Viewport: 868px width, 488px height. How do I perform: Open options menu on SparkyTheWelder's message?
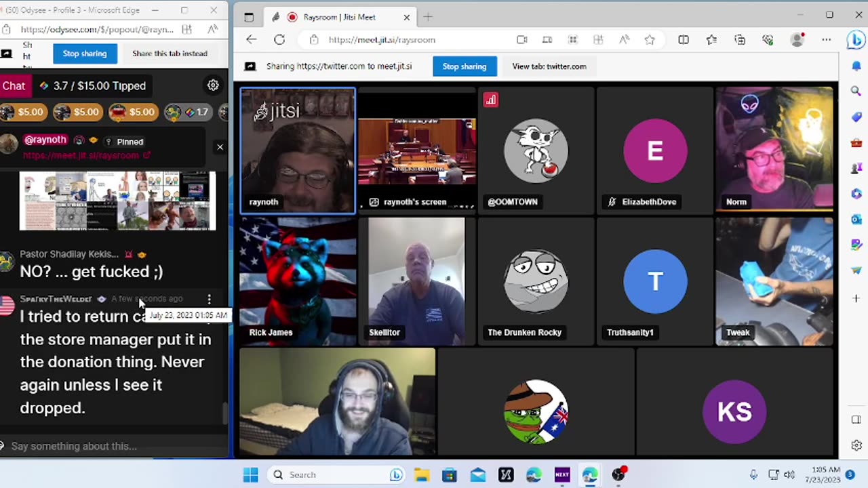pos(209,299)
